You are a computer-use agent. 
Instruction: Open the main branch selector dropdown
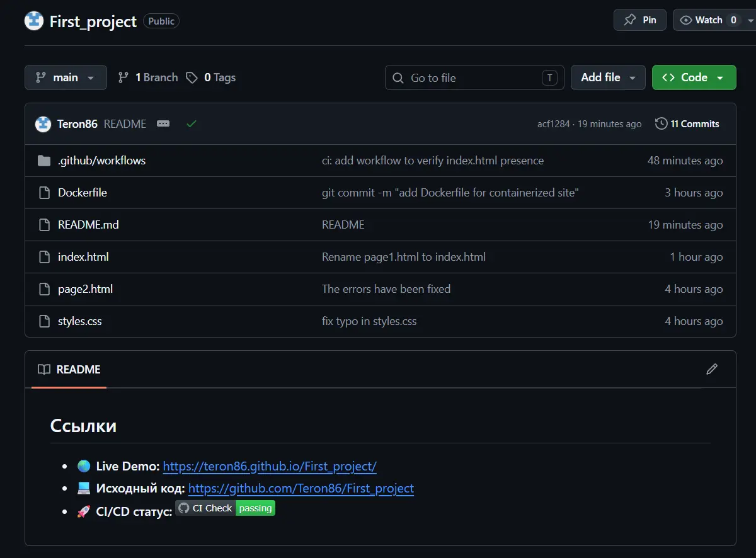(x=66, y=77)
